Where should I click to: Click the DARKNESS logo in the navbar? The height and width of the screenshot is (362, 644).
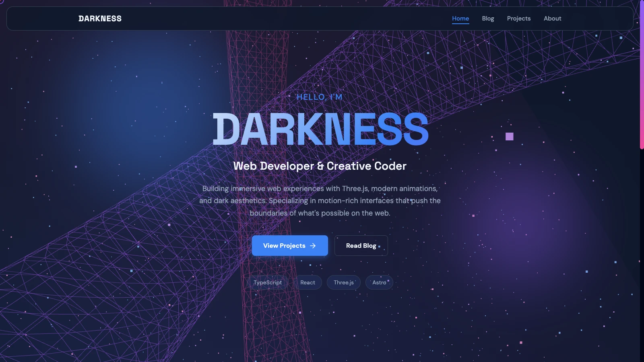(x=100, y=19)
